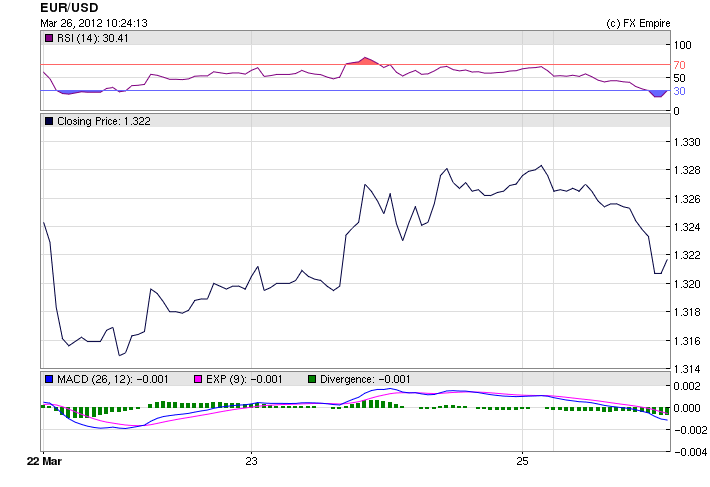Click the magenta EXP (9) legend swatch
The image size is (710, 487).
pyautogui.click(x=197, y=379)
